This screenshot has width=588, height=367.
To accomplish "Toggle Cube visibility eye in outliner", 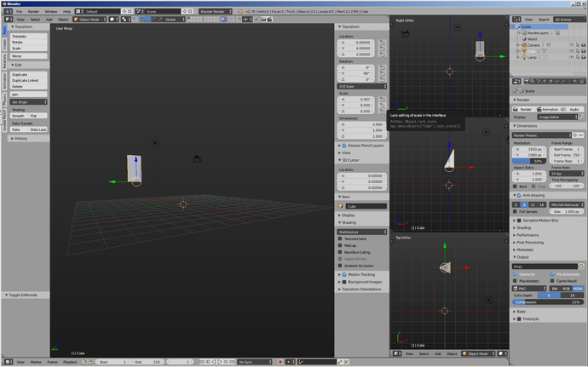I will (x=571, y=51).
